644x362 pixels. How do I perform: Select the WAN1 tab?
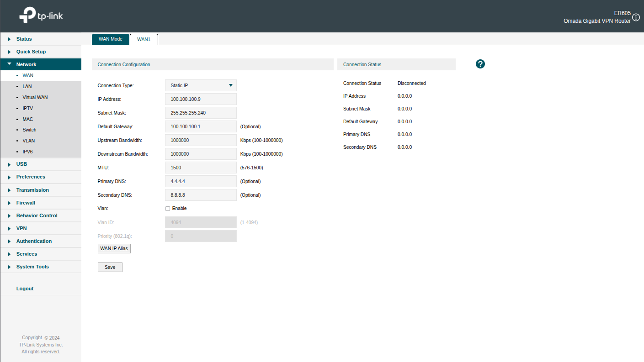pyautogui.click(x=144, y=39)
